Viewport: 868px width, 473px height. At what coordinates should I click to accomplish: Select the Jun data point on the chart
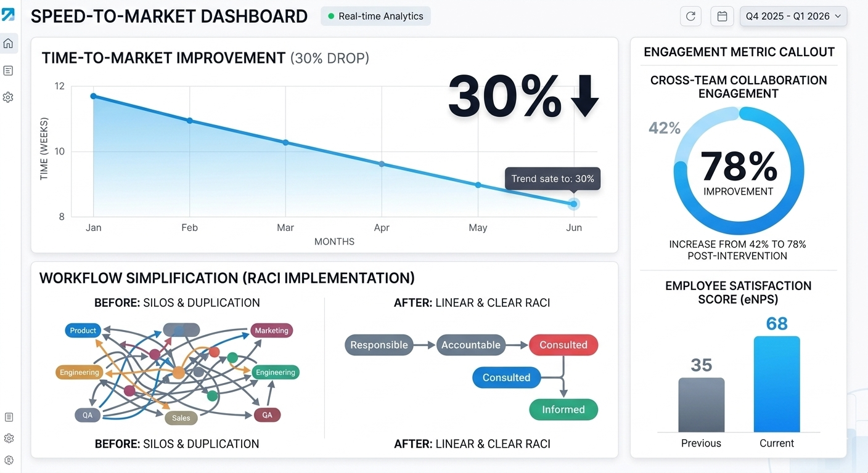point(574,204)
